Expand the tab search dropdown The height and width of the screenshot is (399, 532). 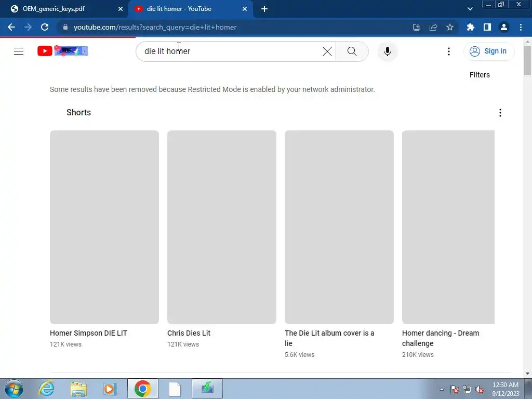(470, 9)
